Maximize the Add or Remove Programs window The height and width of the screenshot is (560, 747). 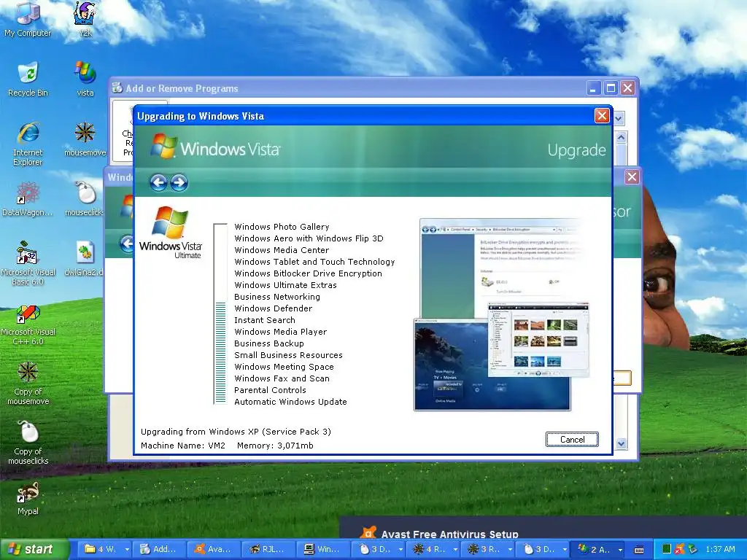click(x=611, y=88)
